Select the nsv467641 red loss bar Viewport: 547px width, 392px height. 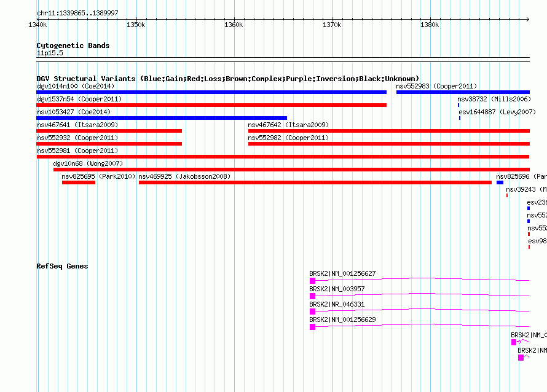[x=109, y=131]
